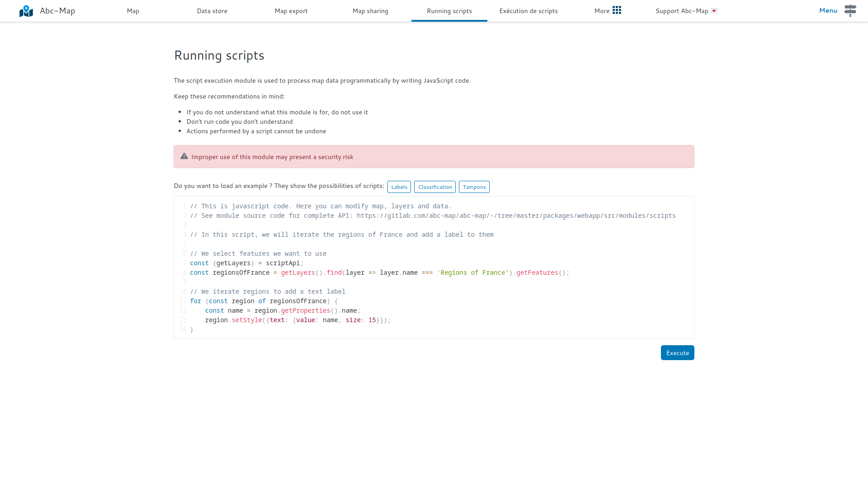This screenshot has width=868, height=488.
Task: Switch to Exécution de scripts
Action: 528,11
